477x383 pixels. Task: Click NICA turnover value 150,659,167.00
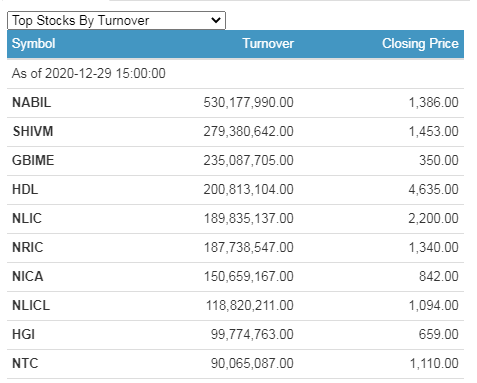coord(249,276)
